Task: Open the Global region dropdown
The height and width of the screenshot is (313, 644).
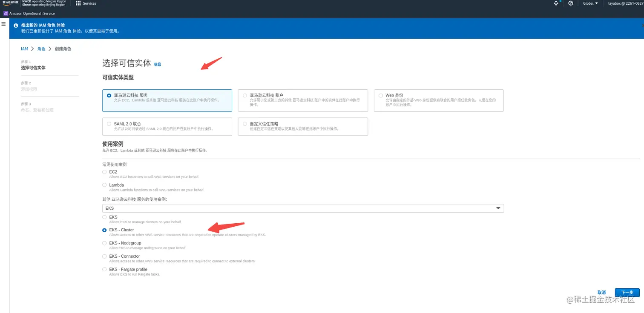Action: [x=590, y=3]
